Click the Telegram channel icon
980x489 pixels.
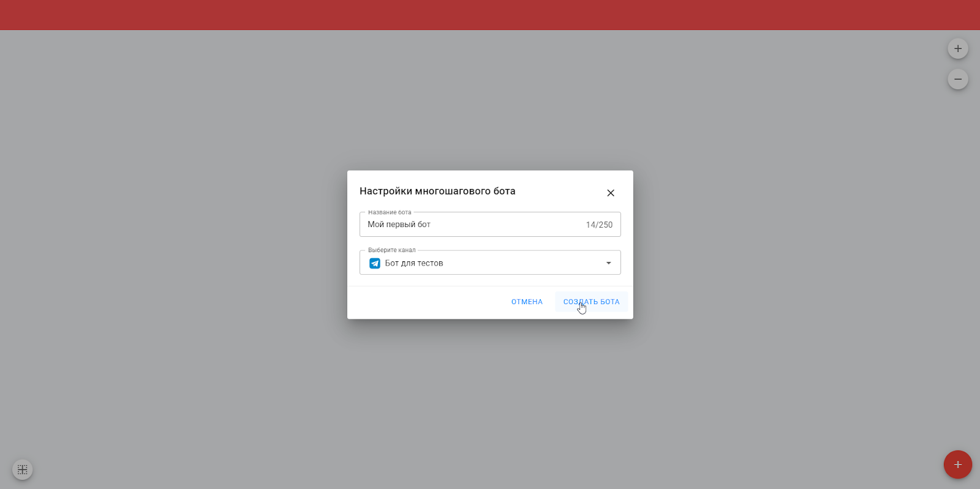(375, 263)
